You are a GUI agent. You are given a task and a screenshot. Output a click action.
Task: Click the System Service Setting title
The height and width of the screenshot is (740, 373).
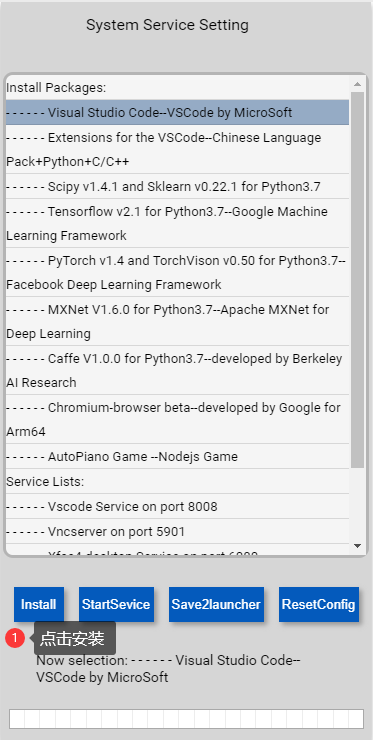(x=167, y=25)
